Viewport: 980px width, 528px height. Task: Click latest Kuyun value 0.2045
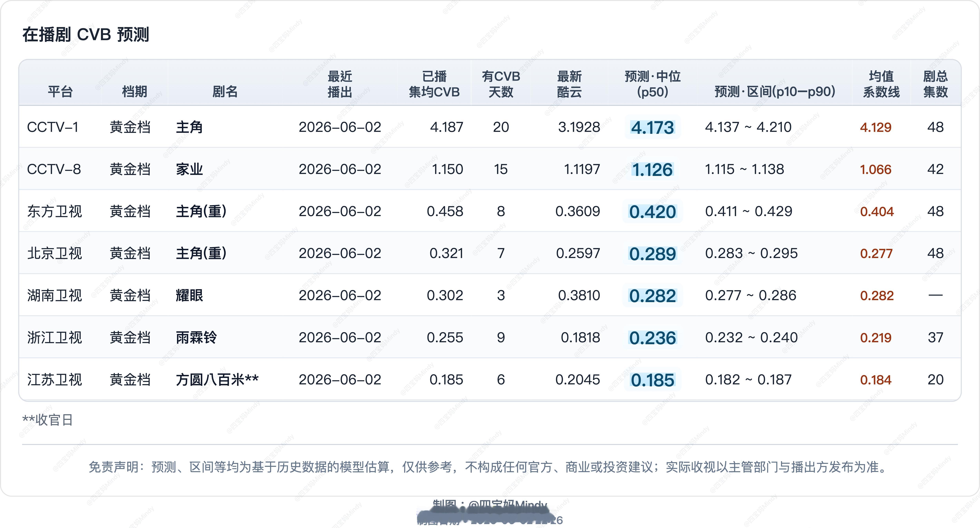[x=577, y=380]
